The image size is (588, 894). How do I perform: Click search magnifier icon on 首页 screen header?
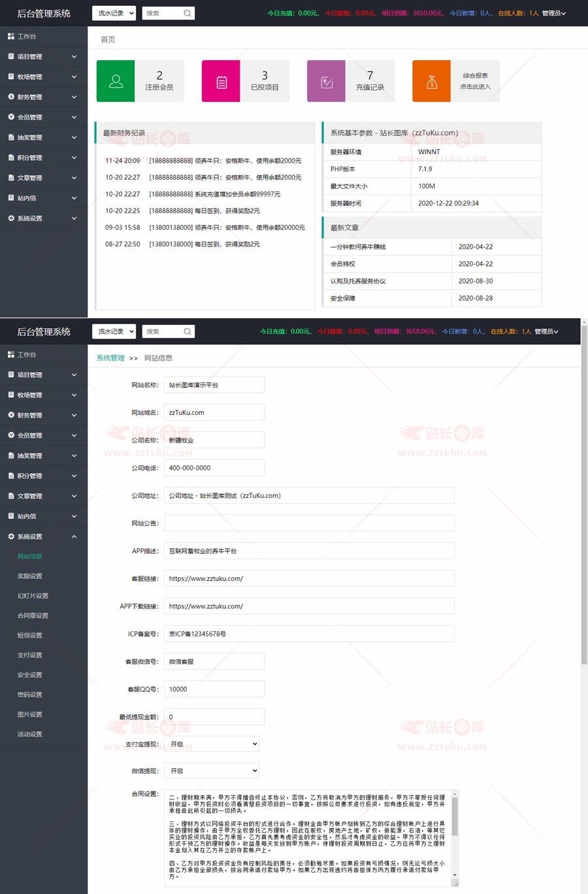pos(188,13)
